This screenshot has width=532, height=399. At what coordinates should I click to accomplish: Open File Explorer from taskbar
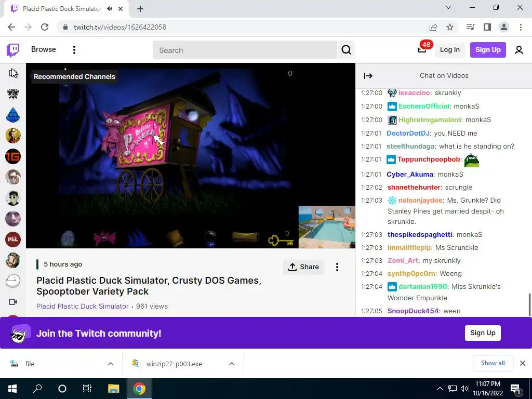tap(113, 388)
